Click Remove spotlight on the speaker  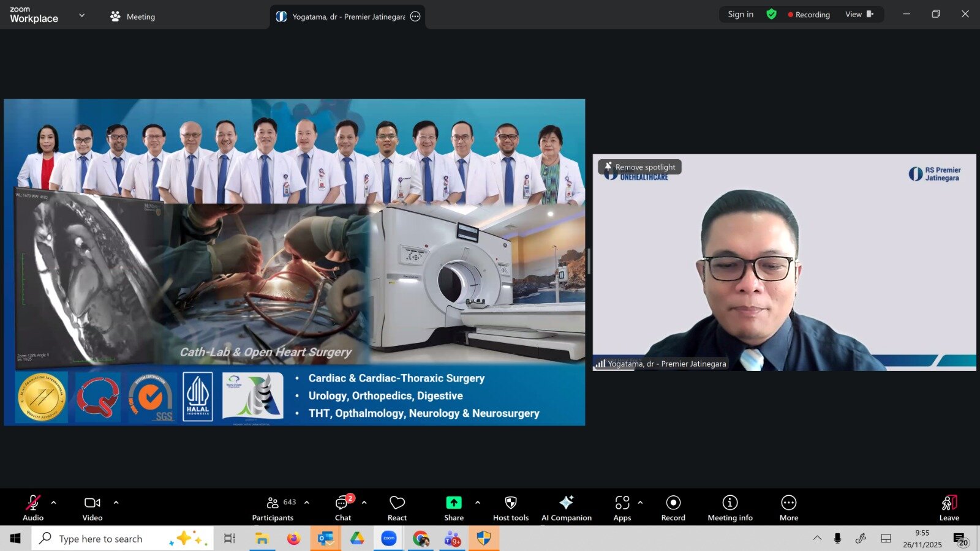click(x=640, y=167)
